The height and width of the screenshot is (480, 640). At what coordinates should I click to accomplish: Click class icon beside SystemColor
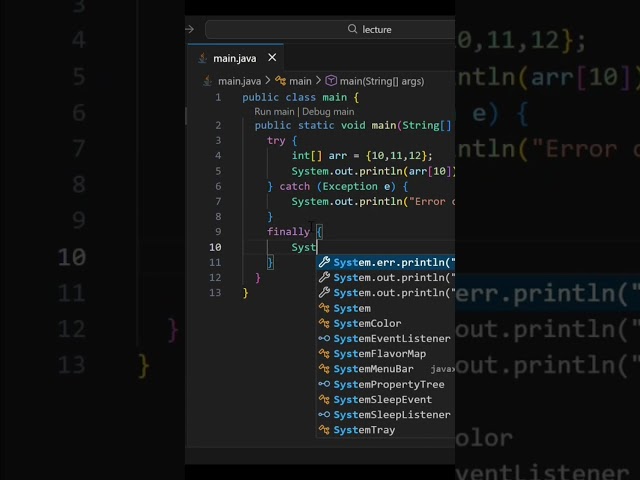pyautogui.click(x=324, y=323)
